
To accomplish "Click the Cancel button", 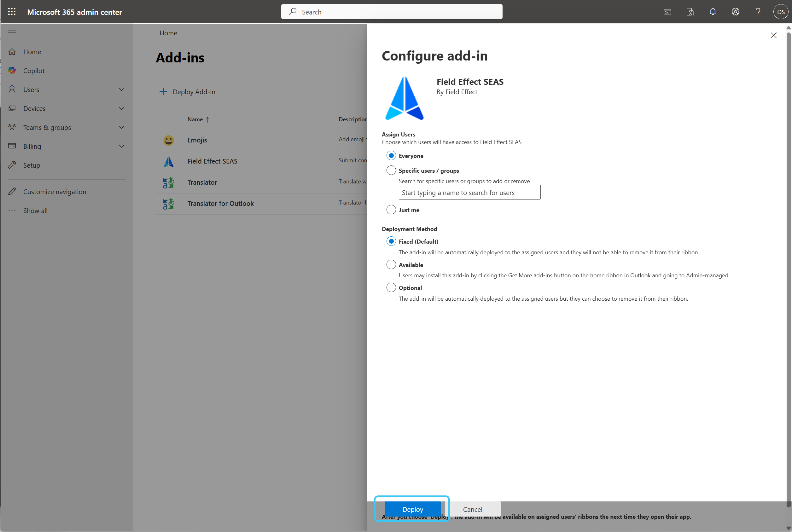I will click(x=472, y=509).
